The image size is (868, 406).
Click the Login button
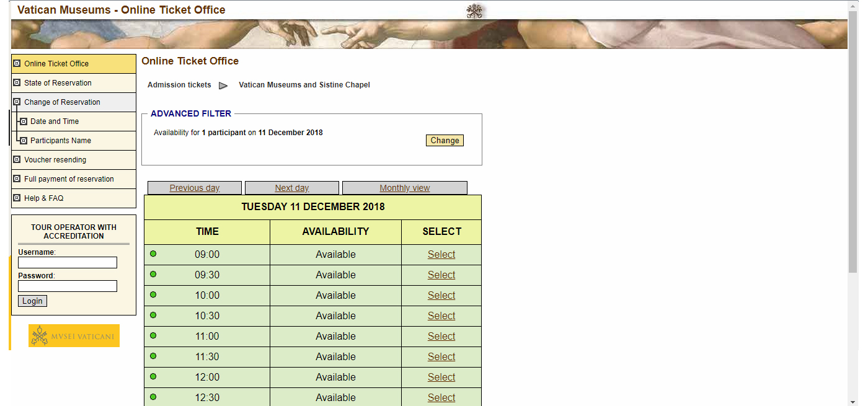click(32, 301)
